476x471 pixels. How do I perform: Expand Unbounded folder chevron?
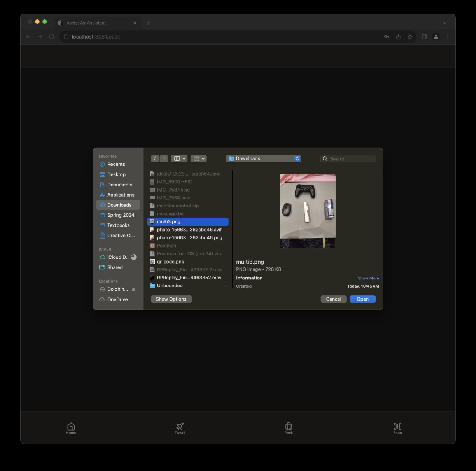(x=225, y=286)
